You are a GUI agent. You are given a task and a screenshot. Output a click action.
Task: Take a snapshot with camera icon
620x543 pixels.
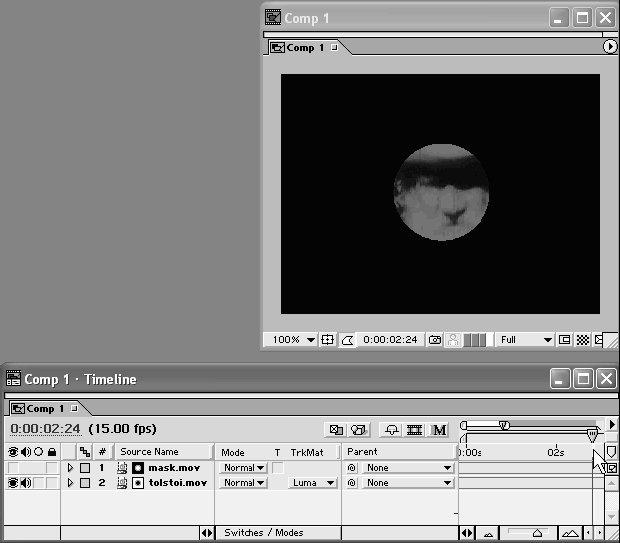(x=435, y=340)
